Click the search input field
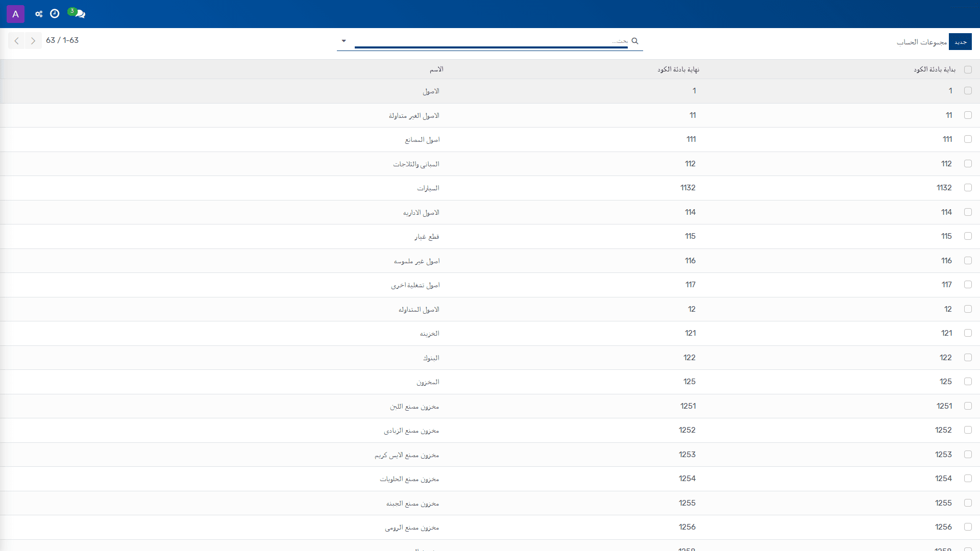This screenshot has width=980, height=551. 491,41
